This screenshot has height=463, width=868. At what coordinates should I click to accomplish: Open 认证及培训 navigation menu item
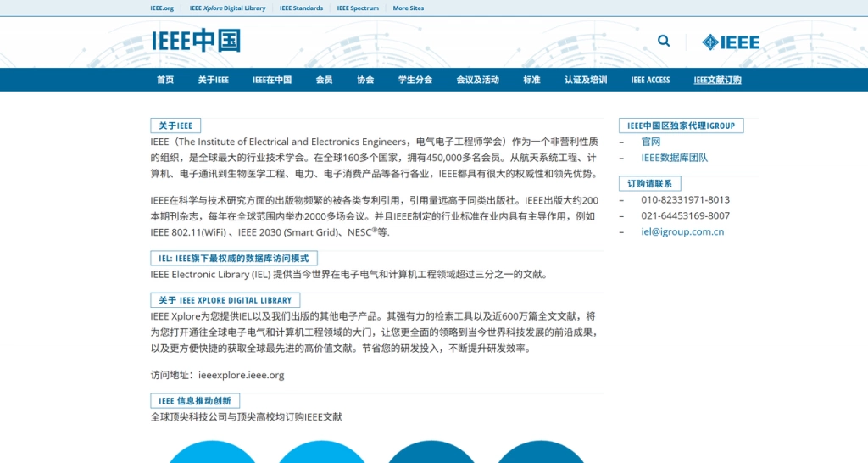pyautogui.click(x=586, y=80)
